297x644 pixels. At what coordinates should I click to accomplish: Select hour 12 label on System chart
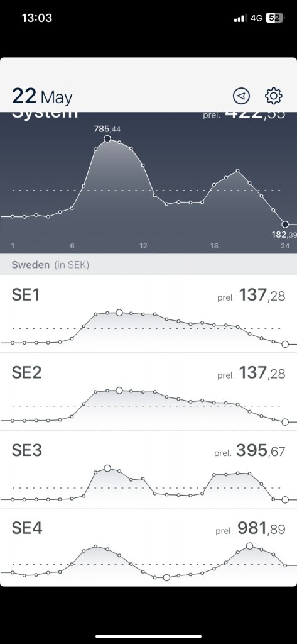(143, 246)
